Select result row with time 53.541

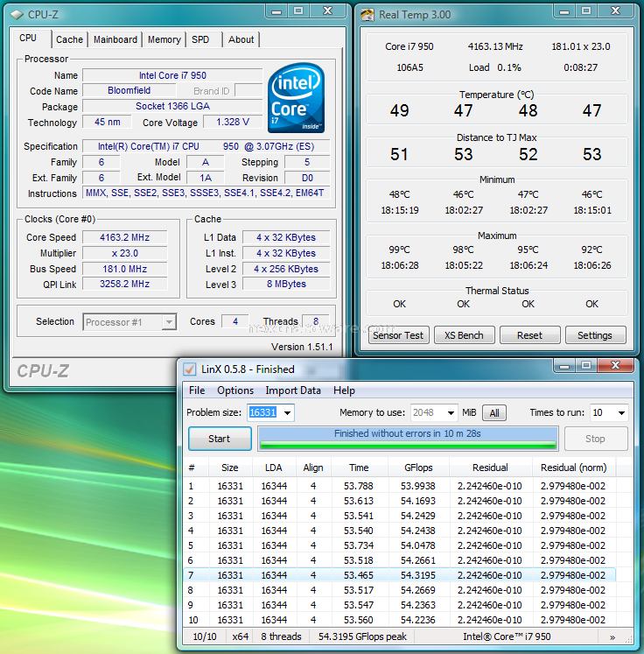click(400, 516)
